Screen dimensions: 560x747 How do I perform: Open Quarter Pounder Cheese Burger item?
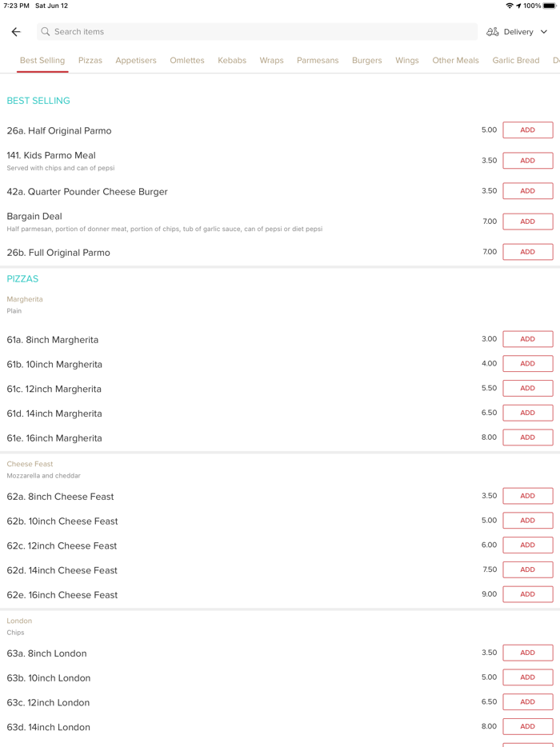(87, 192)
